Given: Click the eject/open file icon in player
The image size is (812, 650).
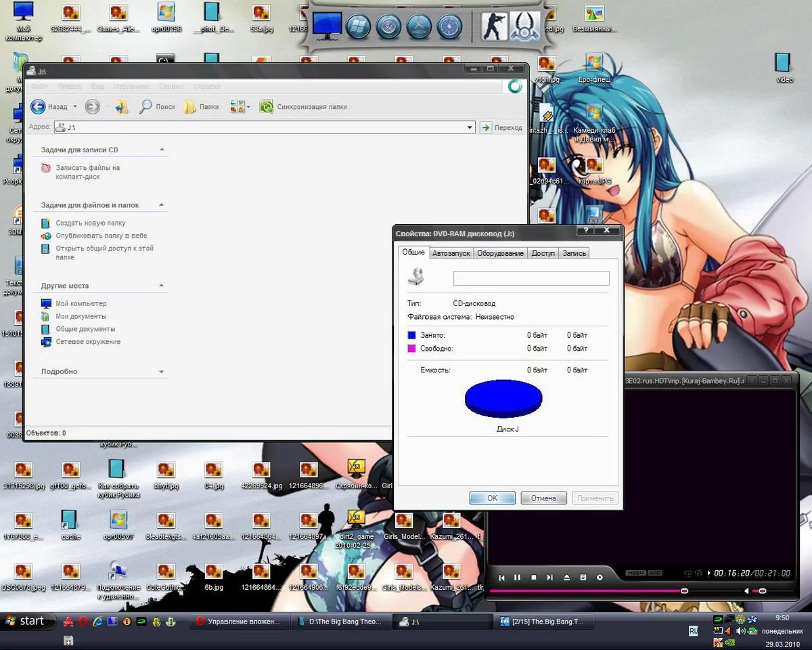Looking at the screenshot, I should (x=566, y=578).
